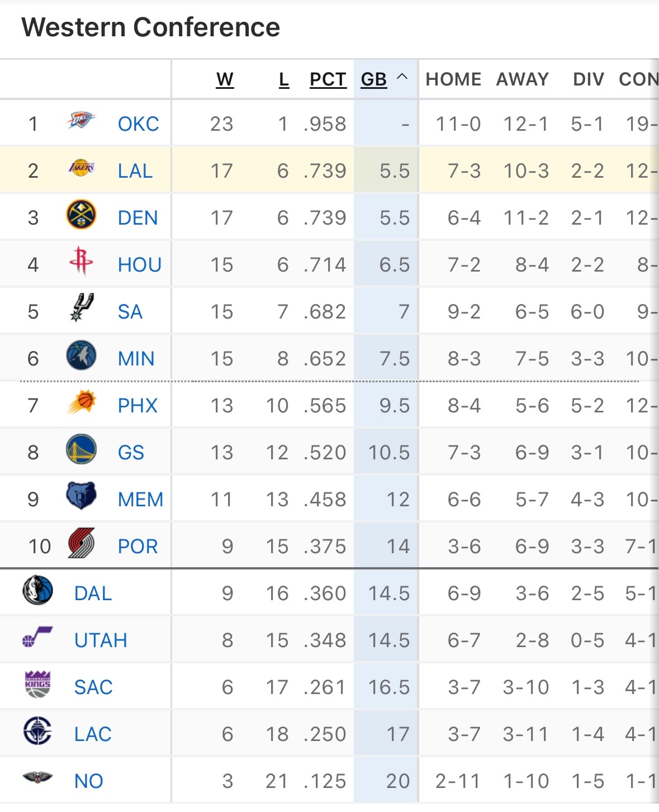659x812 pixels.
Task: Click the Memphis Grizzlies logo
Action: click(81, 496)
